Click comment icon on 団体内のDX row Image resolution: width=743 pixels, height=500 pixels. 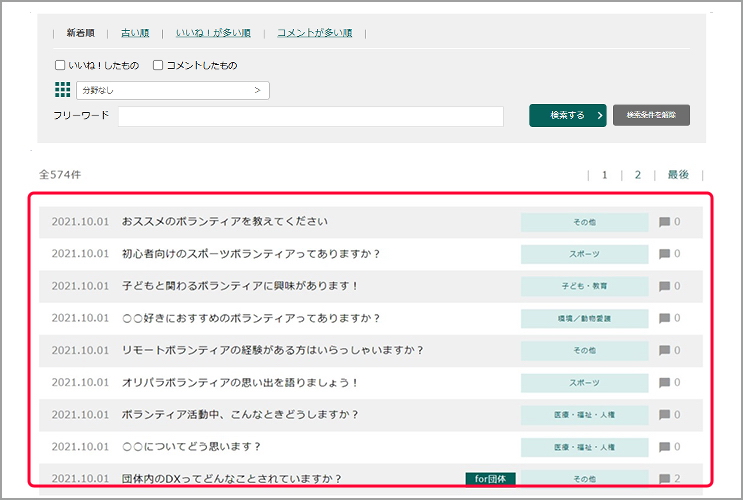tap(664, 479)
